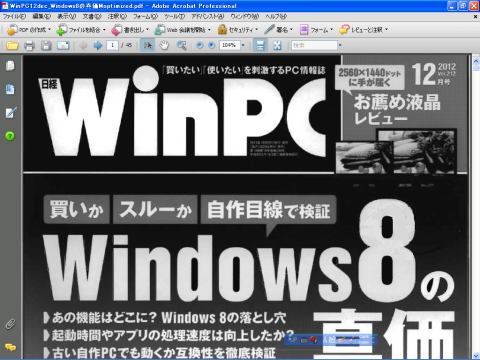The width and height of the screenshot is (480, 360).
Task: Go to next page blue arrow
Action: (98, 45)
